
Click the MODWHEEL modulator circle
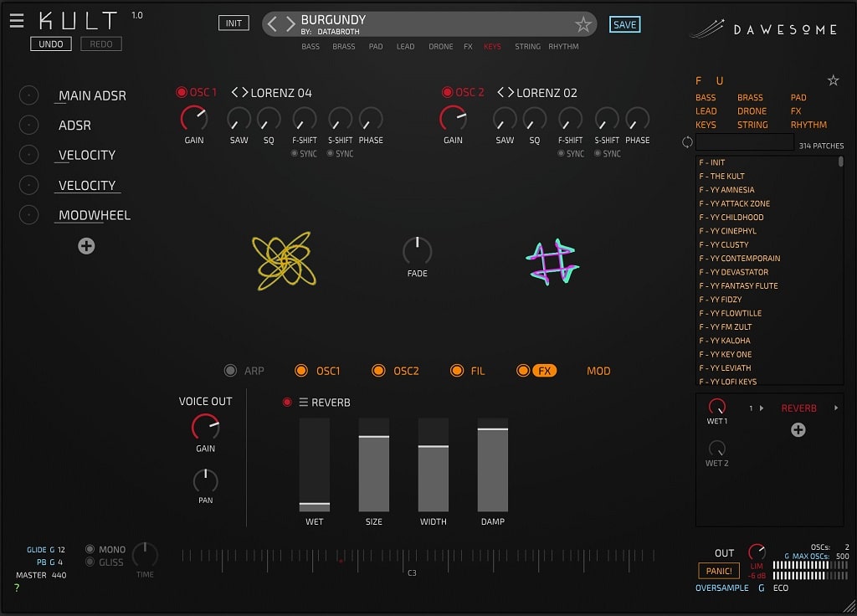pos(29,215)
